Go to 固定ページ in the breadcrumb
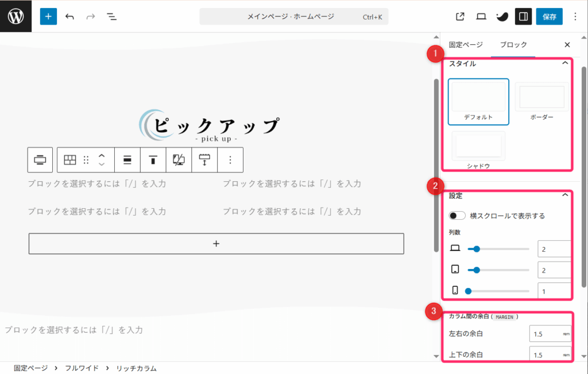The image size is (588, 374). pyautogui.click(x=31, y=368)
